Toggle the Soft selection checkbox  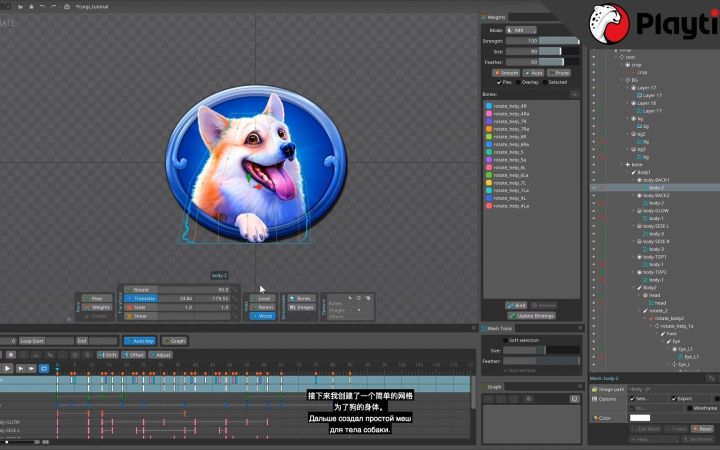[506, 340]
